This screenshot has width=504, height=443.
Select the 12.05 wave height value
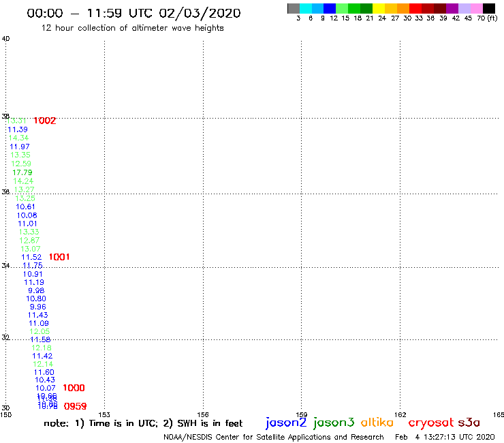pyautogui.click(x=40, y=331)
